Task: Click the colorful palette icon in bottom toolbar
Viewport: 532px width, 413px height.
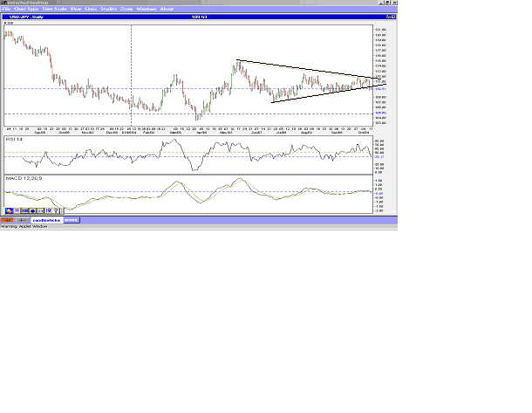Action: pos(8,210)
